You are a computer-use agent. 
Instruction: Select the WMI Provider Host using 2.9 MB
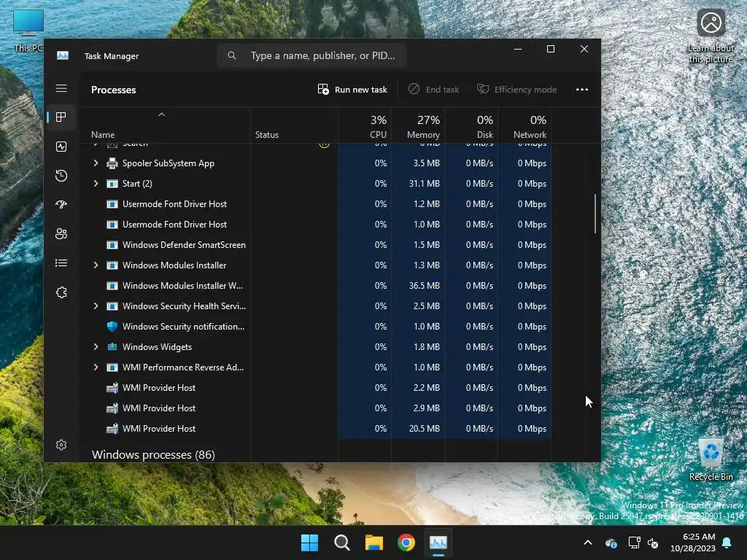coord(317,408)
